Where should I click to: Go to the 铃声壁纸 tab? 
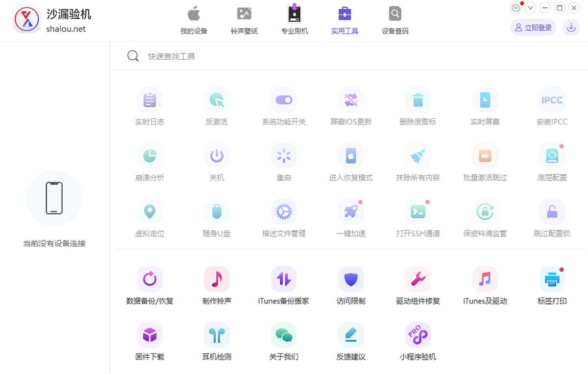coord(244,21)
